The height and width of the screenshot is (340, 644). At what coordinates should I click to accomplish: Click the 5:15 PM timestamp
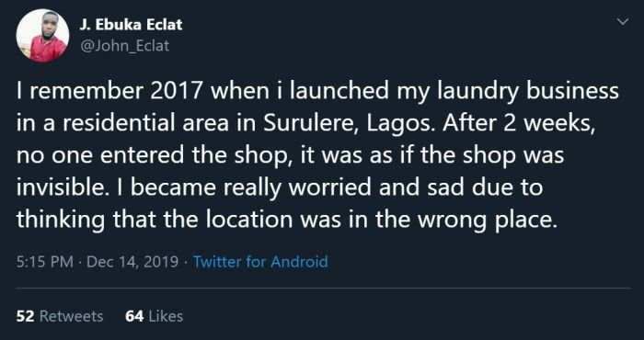pos(45,261)
